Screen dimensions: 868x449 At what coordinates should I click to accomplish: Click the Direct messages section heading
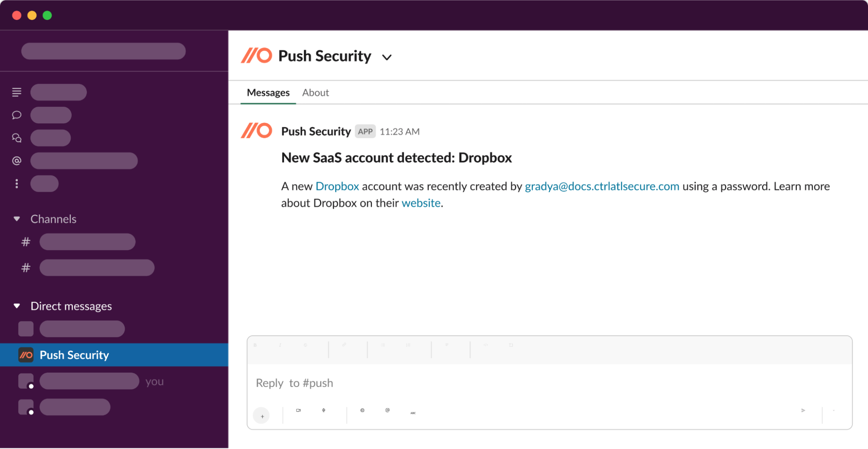tap(71, 307)
